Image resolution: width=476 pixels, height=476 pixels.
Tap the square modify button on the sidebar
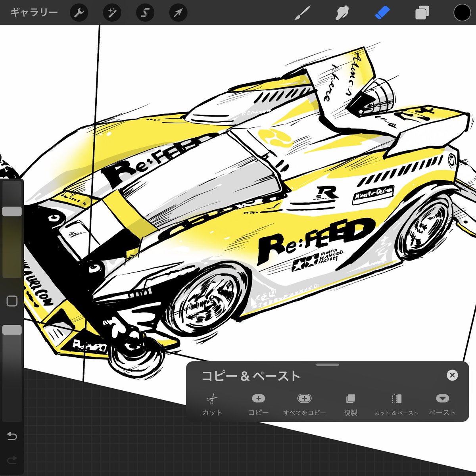point(12,301)
